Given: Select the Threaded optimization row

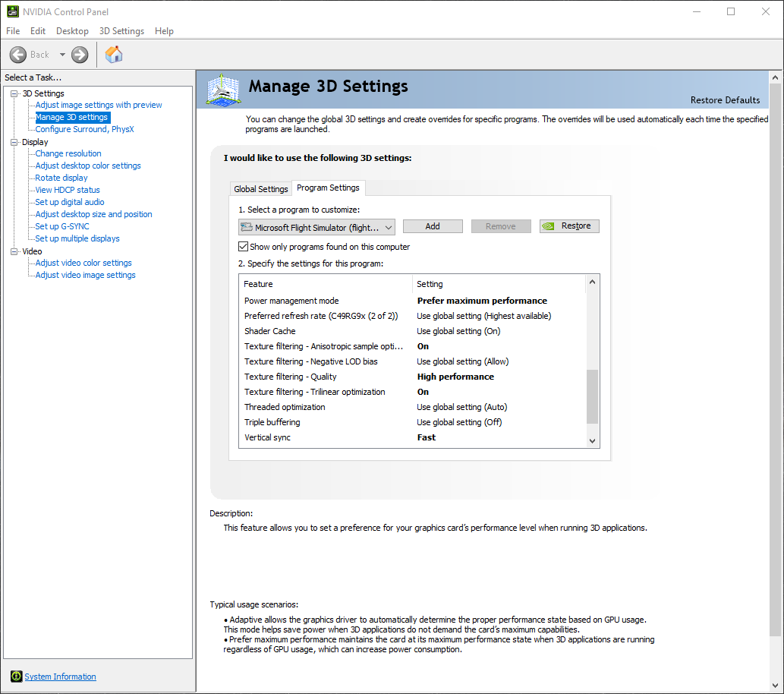Looking at the screenshot, I should [413, 407].
